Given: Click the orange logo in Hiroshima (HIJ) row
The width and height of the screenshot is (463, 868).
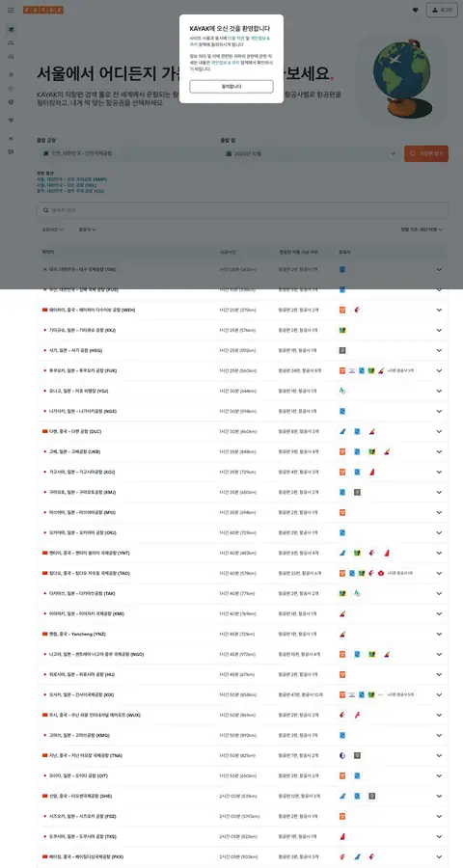Looking at the screenshot, I should [x=342, y=675].
